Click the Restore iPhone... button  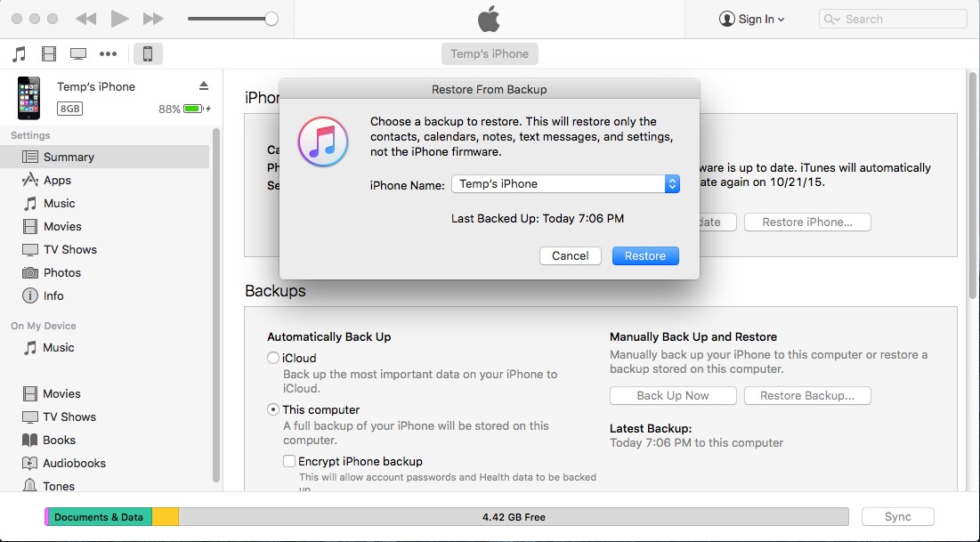(x=807, y=222)
